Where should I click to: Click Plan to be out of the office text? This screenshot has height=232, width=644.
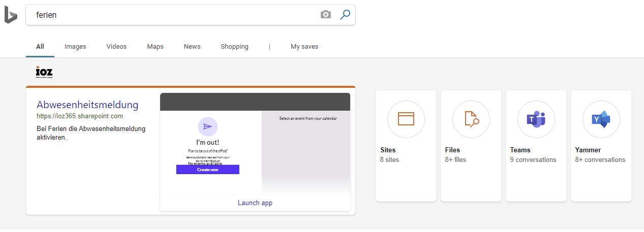pos(207,151)
